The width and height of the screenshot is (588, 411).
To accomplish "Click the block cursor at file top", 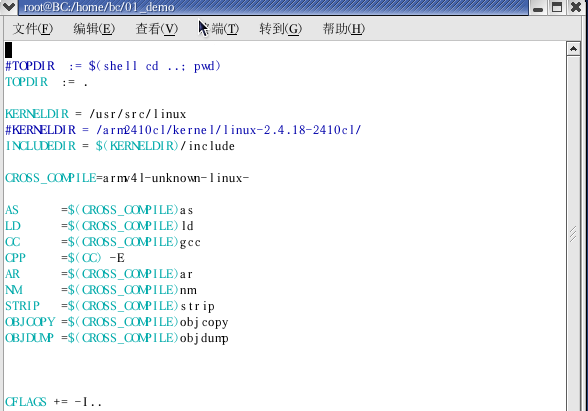I will [x=8, y=50].
